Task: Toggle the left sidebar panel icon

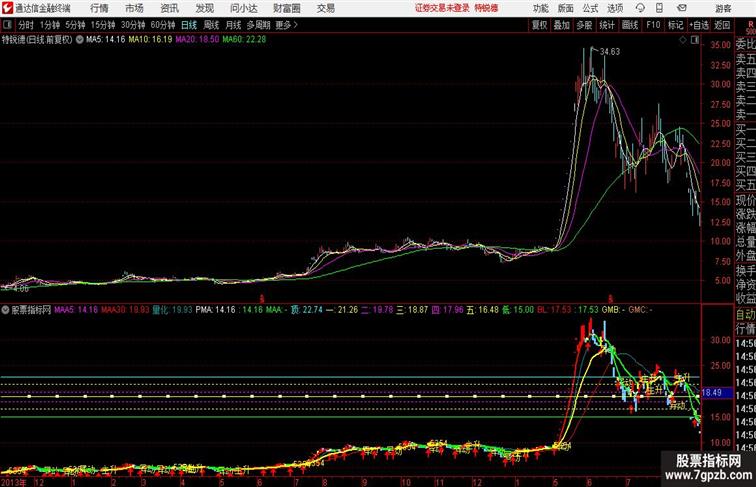Action: 7,25
